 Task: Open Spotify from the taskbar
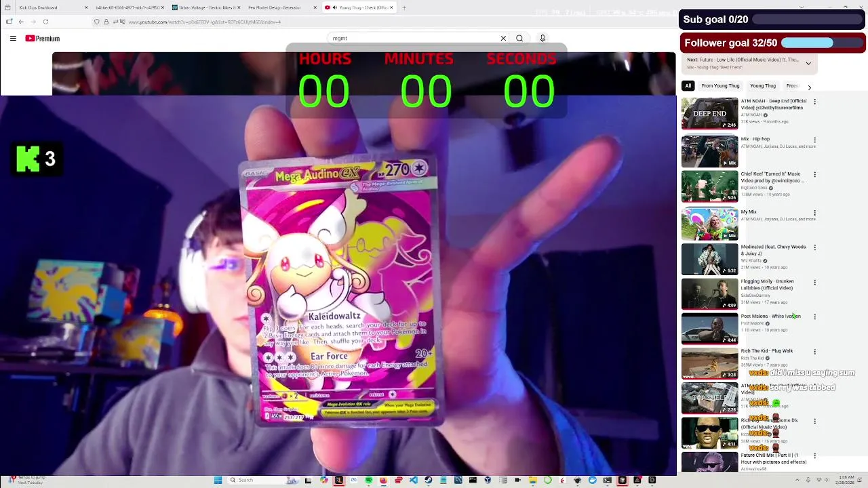tap(369, 480)
